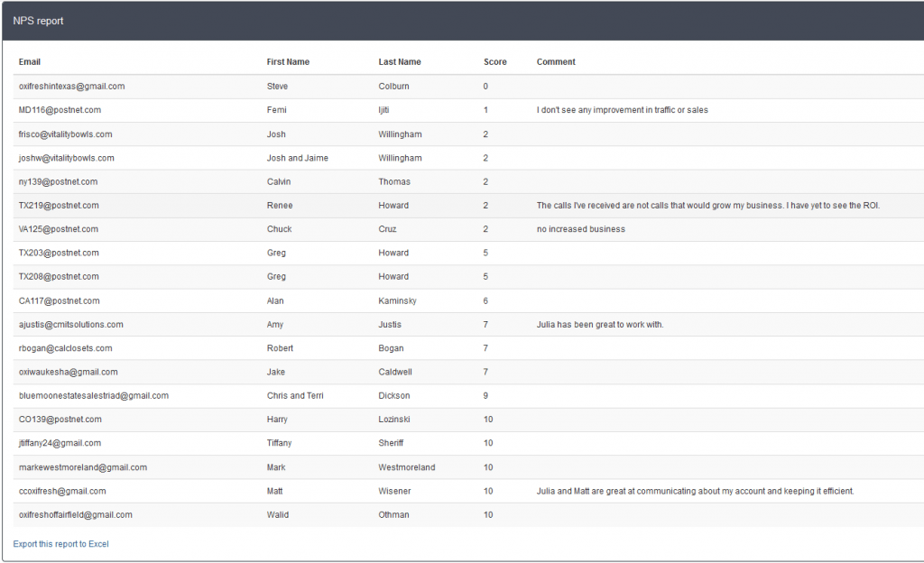Select email MD116@postnet.com
924x563 pixels.
coord(60,110)
